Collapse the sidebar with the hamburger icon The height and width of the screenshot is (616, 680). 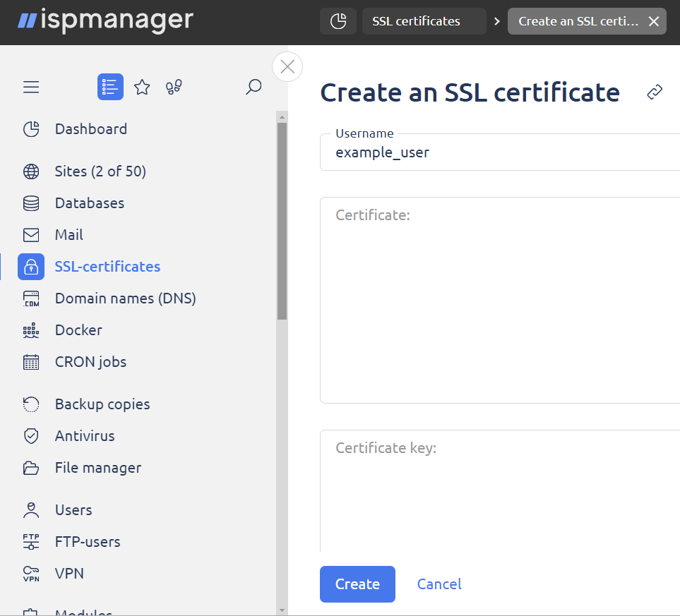pos(31,87)
